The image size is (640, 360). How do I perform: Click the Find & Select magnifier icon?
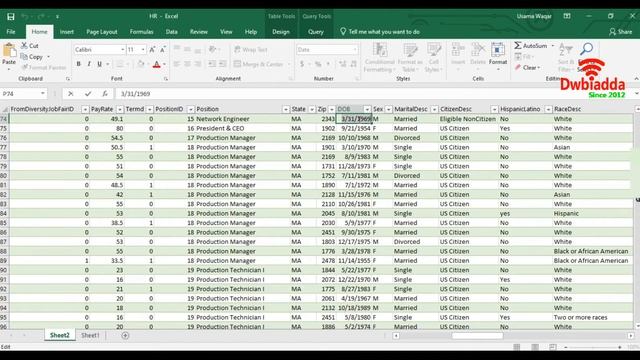587,49
